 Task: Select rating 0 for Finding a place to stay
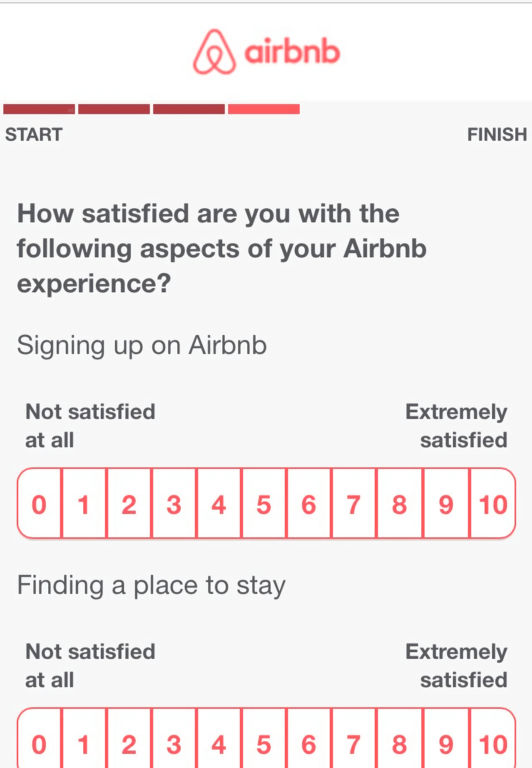39,746
